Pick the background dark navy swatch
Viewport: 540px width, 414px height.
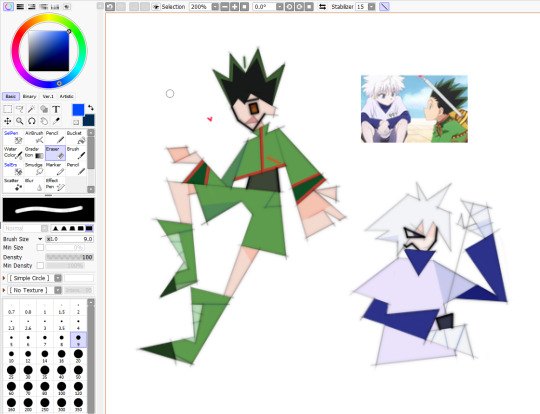pyautogui.click(x=89, y=120)
